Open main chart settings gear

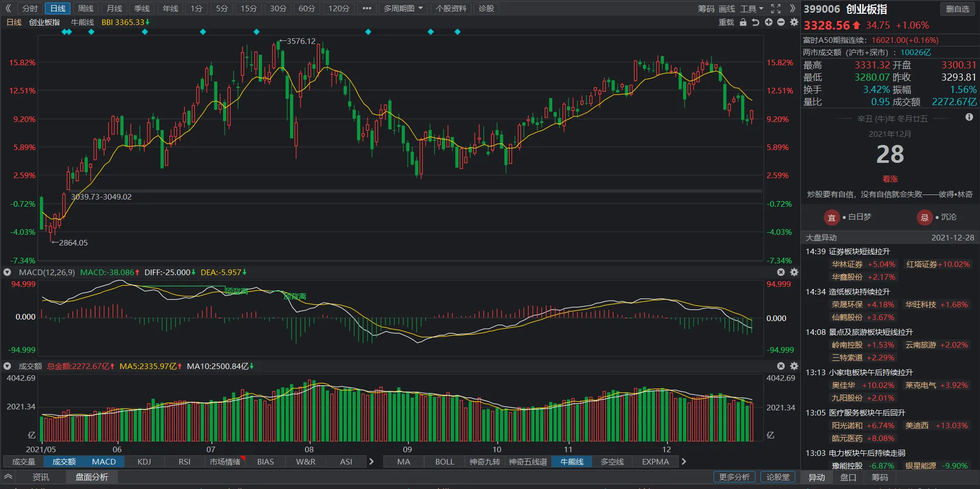tap(794, 22)
